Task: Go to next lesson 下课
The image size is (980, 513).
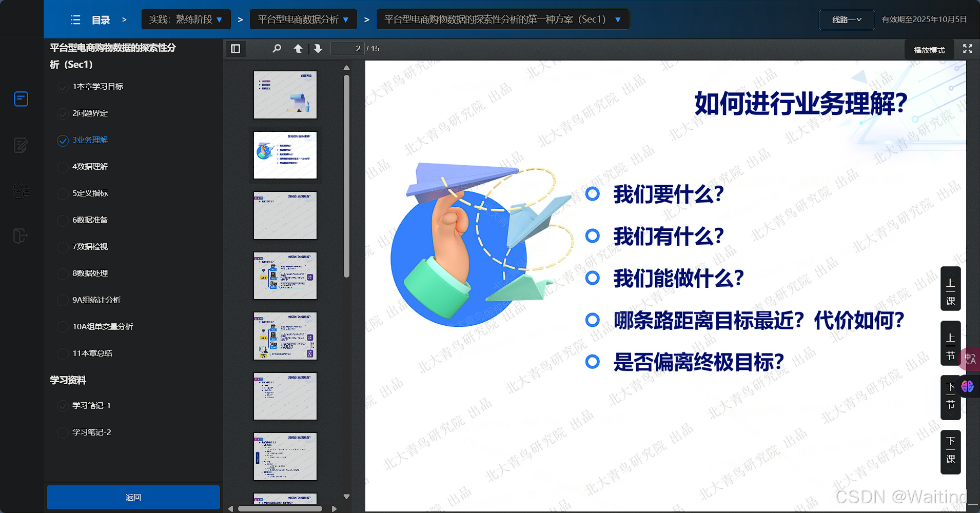Action: (x=951, y=452)
